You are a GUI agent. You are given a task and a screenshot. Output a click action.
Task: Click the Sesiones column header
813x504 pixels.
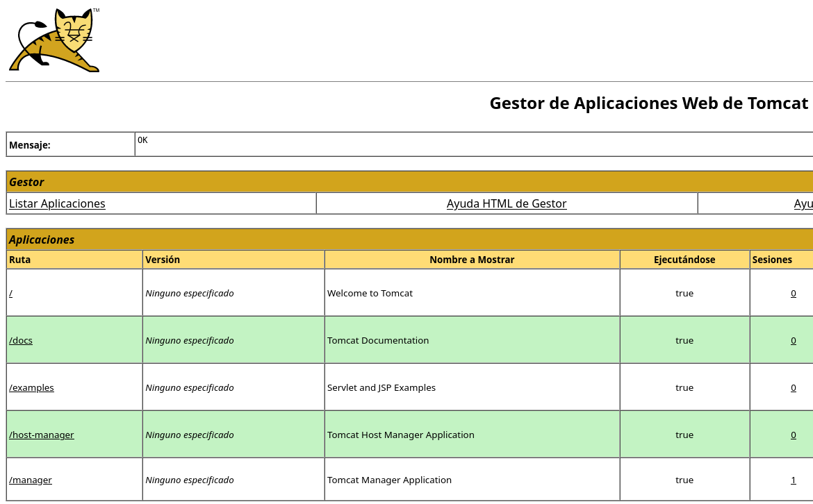tap(772, 260)
